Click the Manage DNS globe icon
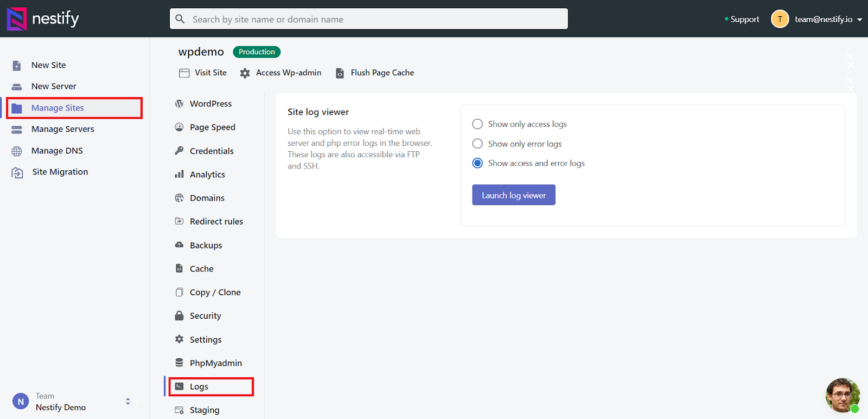Screen dimensions: 868x419 (17, 151)
